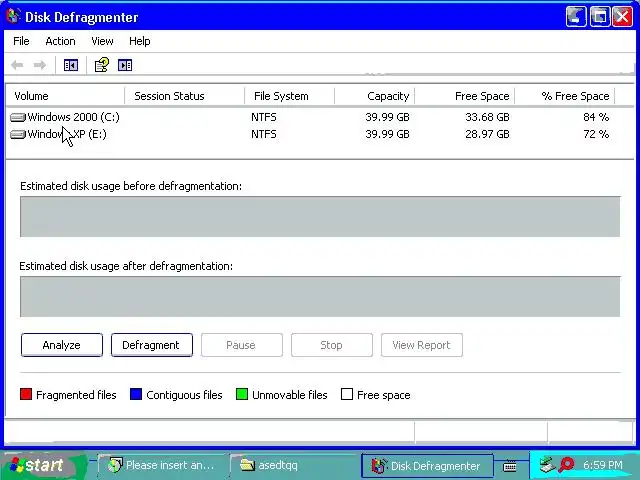Click the 72 % free space value
The height and width of the screenshot is (480, 640).
596,134
